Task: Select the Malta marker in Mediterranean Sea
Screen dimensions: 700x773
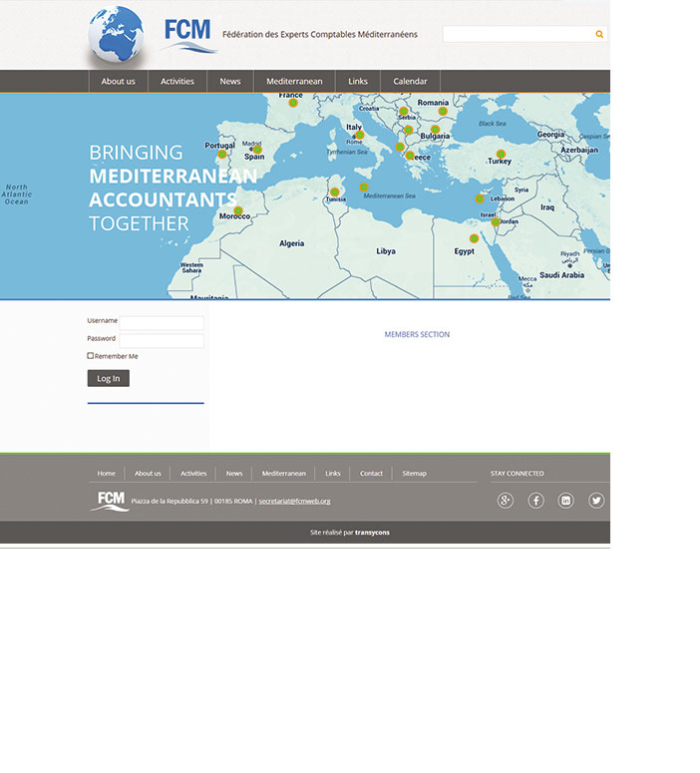Action: (x=364, y=188)
